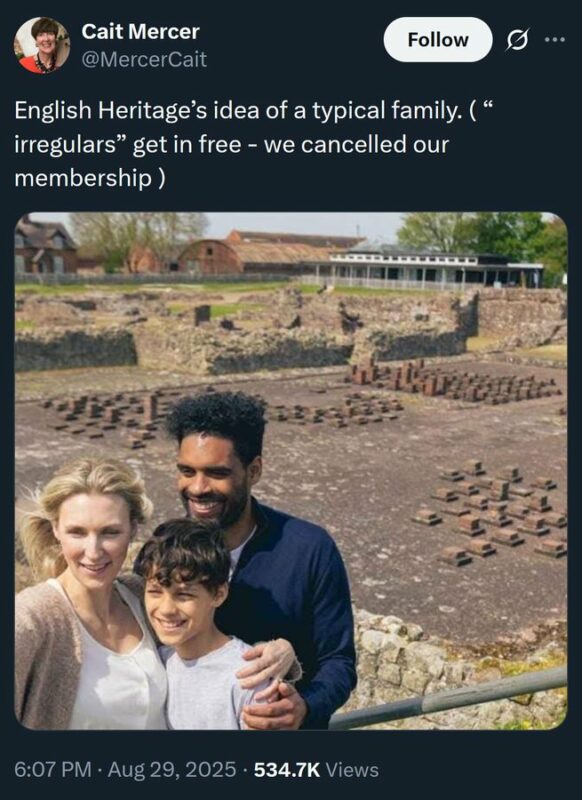Viewport: 582px width, 800px height.
Task: Click the slashed-circle icon next to Follow
Action: [517, 40]
